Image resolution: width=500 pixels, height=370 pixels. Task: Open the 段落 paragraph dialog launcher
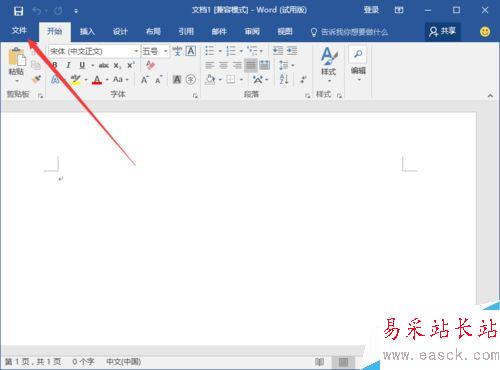[307, 96]
